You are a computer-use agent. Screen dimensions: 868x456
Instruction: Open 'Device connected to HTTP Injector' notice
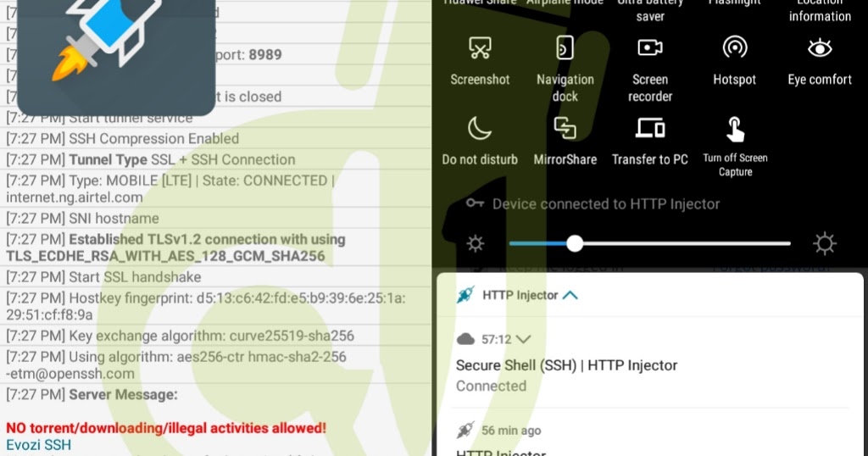pos(605,204)
